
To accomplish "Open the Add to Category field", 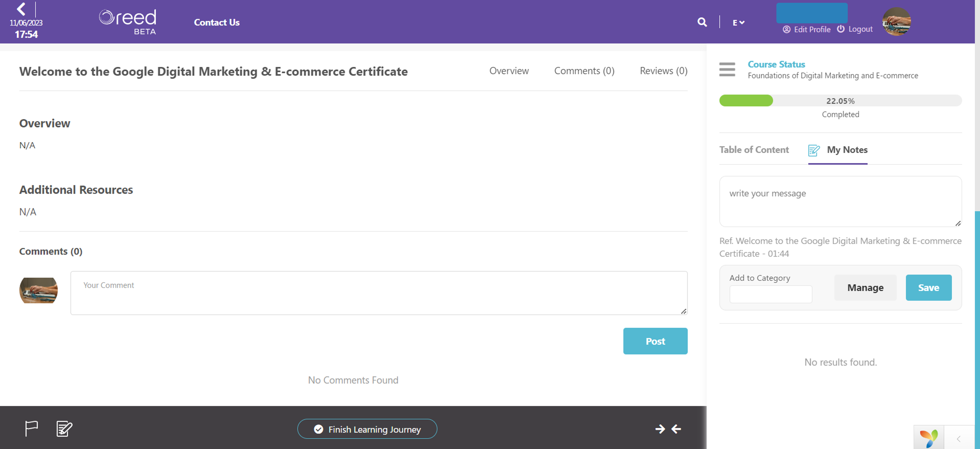I will click(x=770, y=294).
